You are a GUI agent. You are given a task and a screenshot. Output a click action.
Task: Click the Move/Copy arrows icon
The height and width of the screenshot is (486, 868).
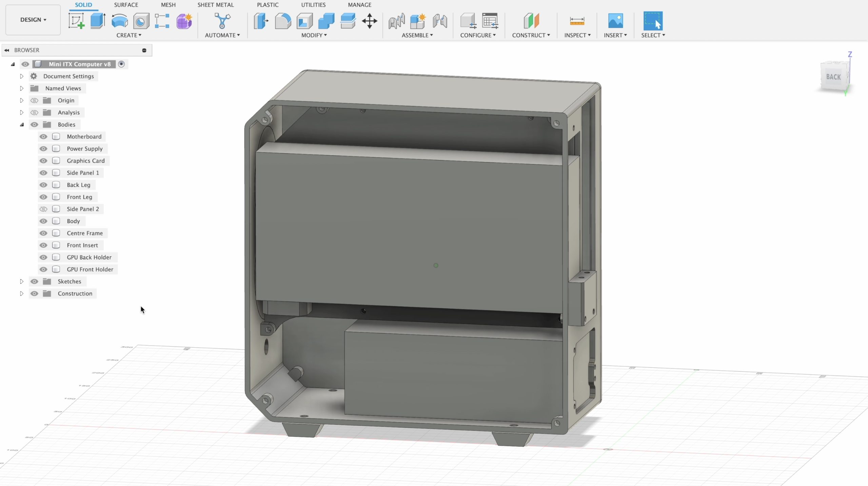(x=370, y=21)
